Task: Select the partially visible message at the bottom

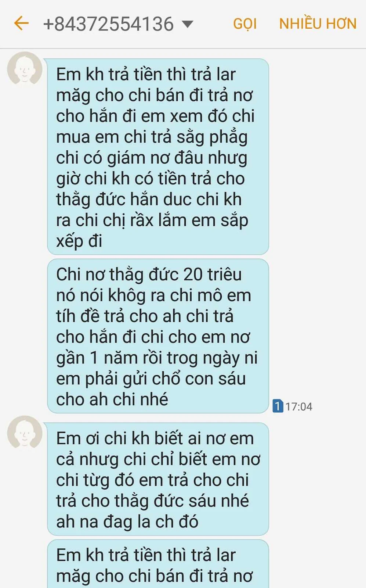Action: click(x=158, y=564)
